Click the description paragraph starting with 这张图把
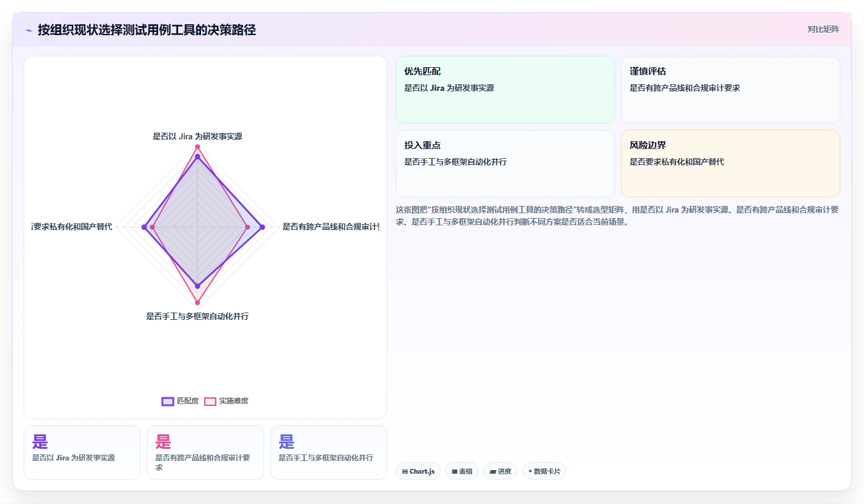Image resolution: width=864 pixels, height=504 pixels. tap(617, 216)
